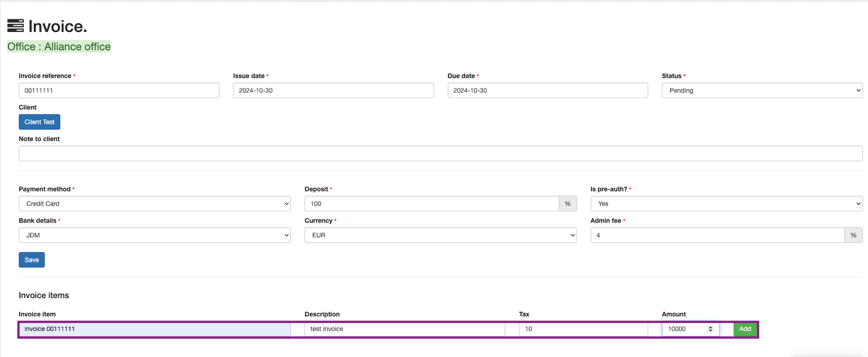868x357 pixels.
Task: Open the Payment method dropdown
Action: [x=154, y=204]
